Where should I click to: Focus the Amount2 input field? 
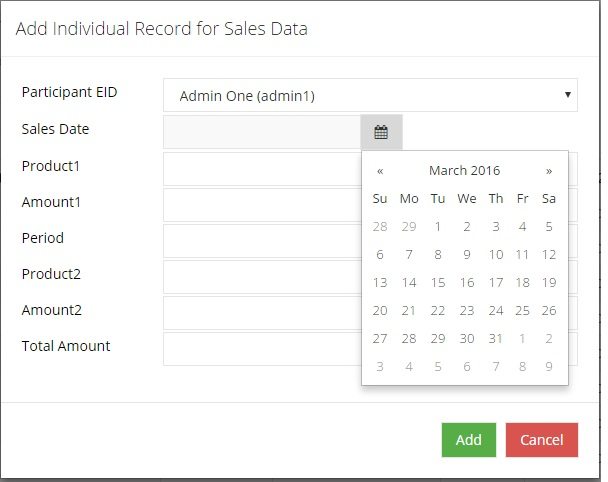[262, 313]
